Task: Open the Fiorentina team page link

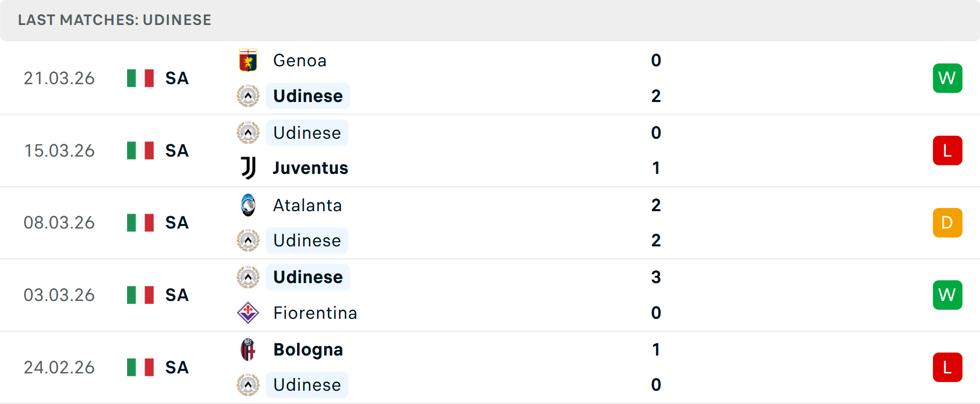Action: tap(315, 313)
